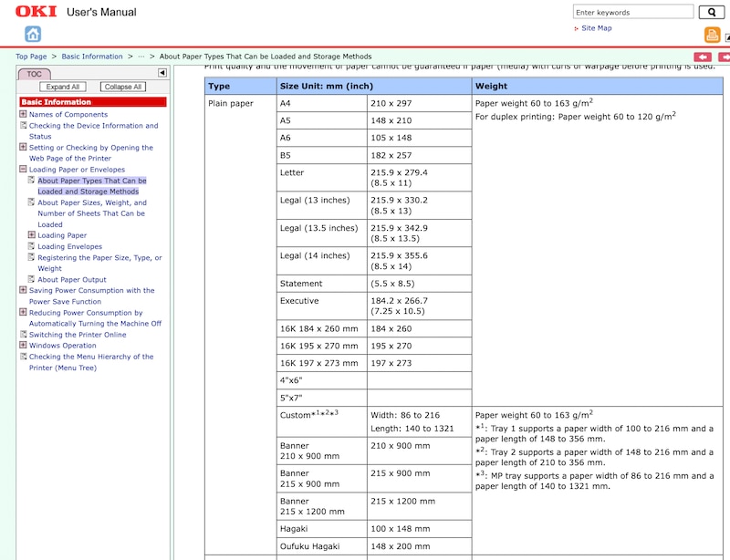Screen dimensions: 730x560
Task: Expand the Windows Operation tree node
Action: click(x=23, y=346)
